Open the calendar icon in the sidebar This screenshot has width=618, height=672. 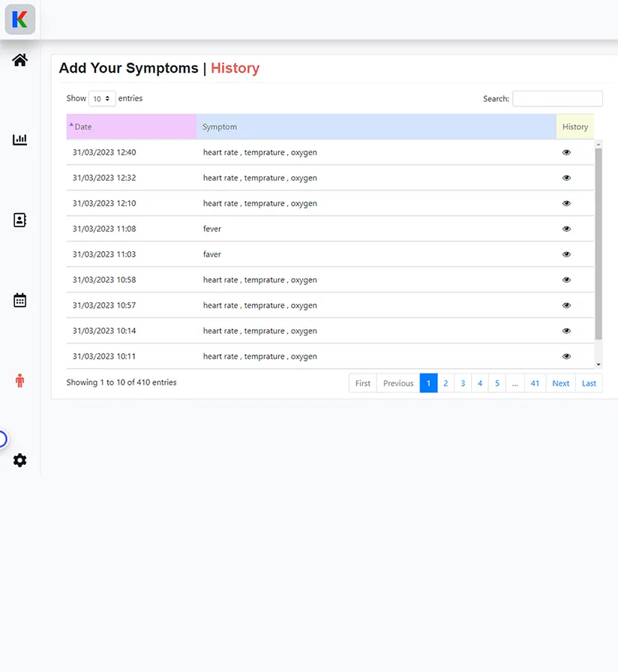[x=19, y=299]
